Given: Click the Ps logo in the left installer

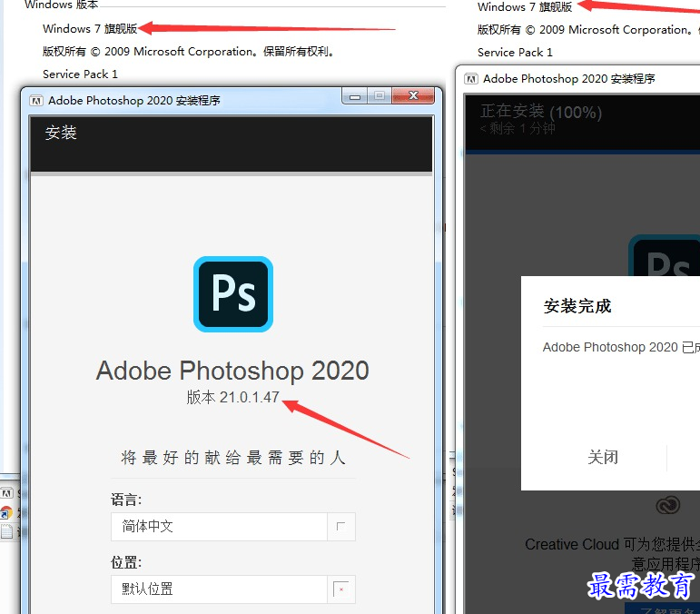Looking at the screenshot, I should pos(233,293).
